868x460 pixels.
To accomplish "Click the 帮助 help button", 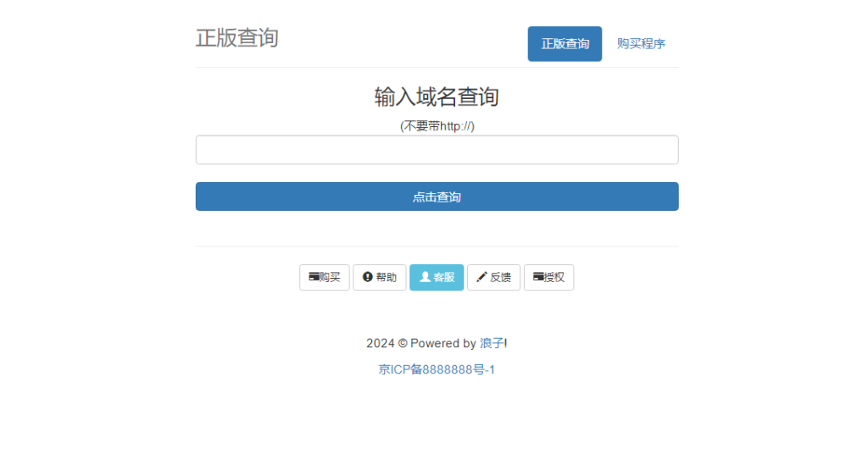I will click(380, 277).
